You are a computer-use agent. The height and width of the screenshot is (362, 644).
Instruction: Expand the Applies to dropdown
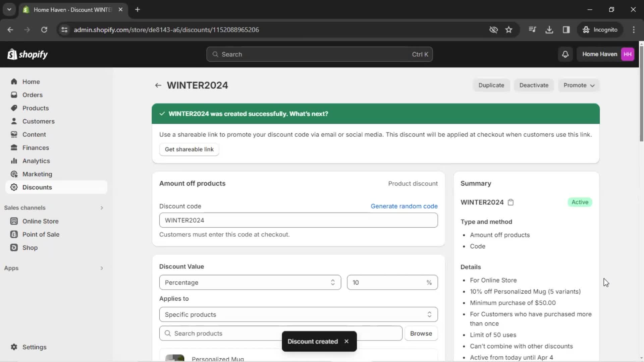299,315
